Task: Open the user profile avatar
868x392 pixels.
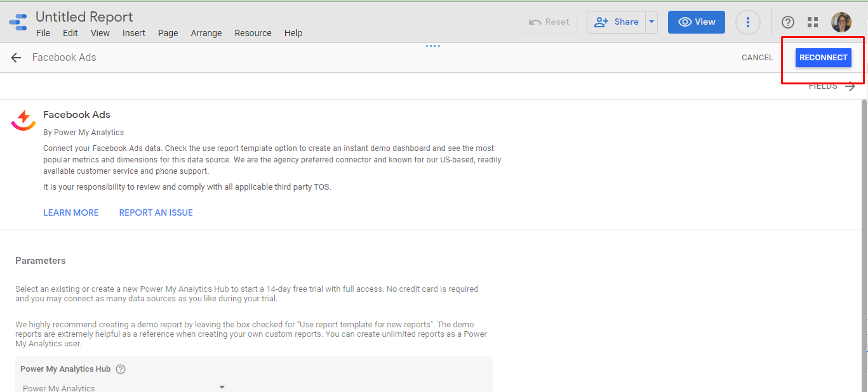Action: click(841, 22)
